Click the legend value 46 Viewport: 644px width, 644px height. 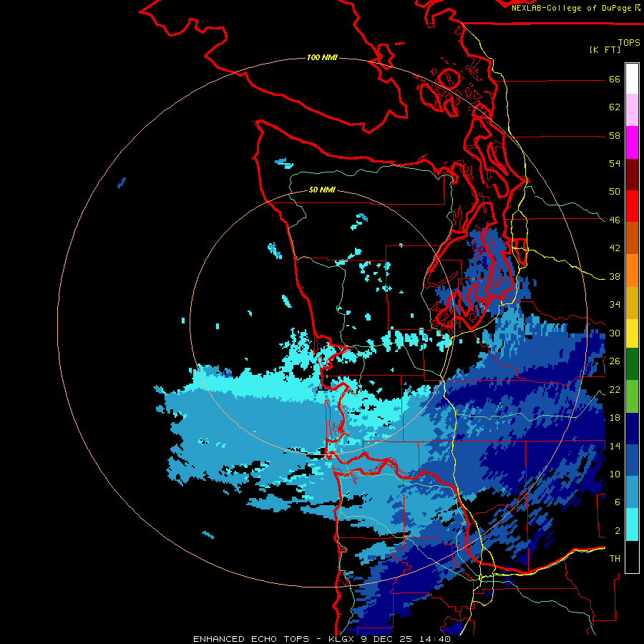[615, 220]
